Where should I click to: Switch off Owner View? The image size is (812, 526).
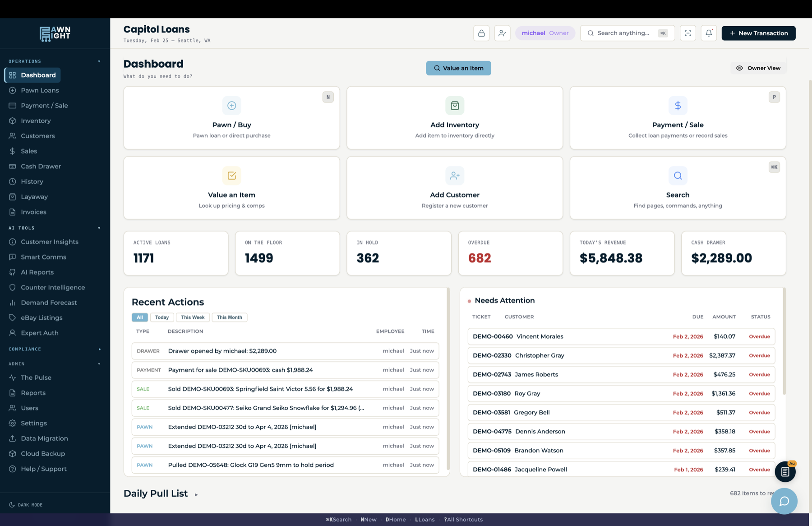[758, 68]
